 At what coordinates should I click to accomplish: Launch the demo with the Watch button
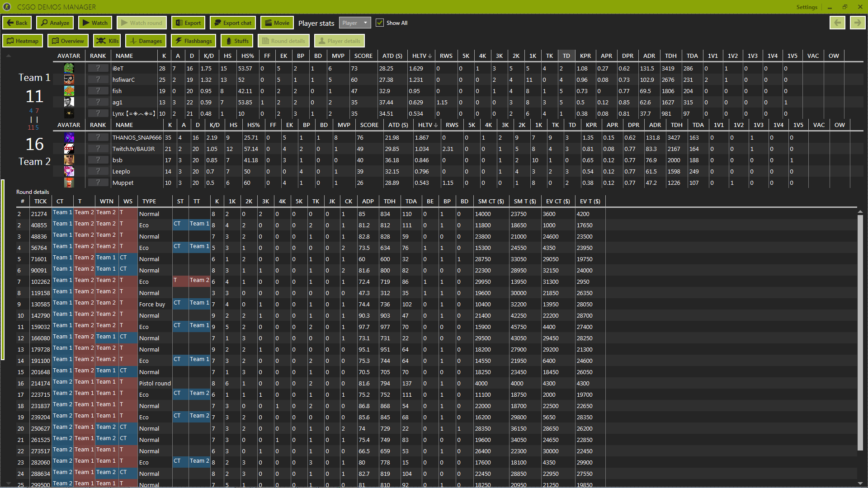click(95, 23)
